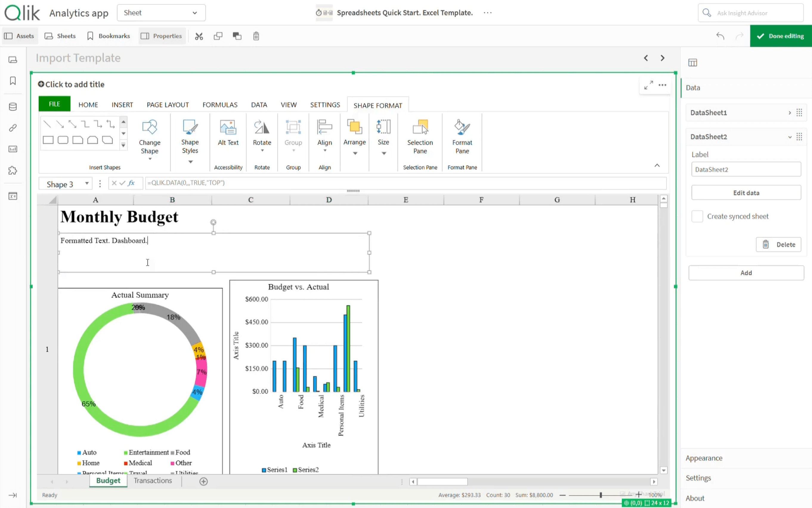Click the Undo arrow icon

[720, 36]
